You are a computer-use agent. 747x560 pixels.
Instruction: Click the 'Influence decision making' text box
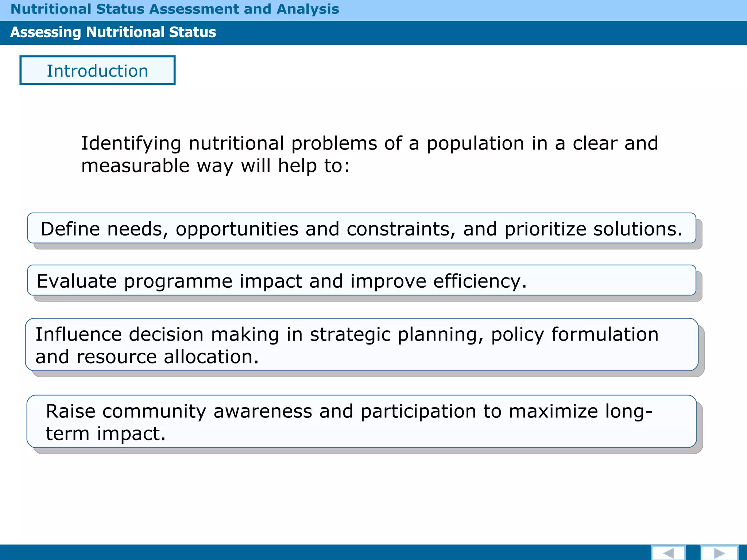point(361,345)
